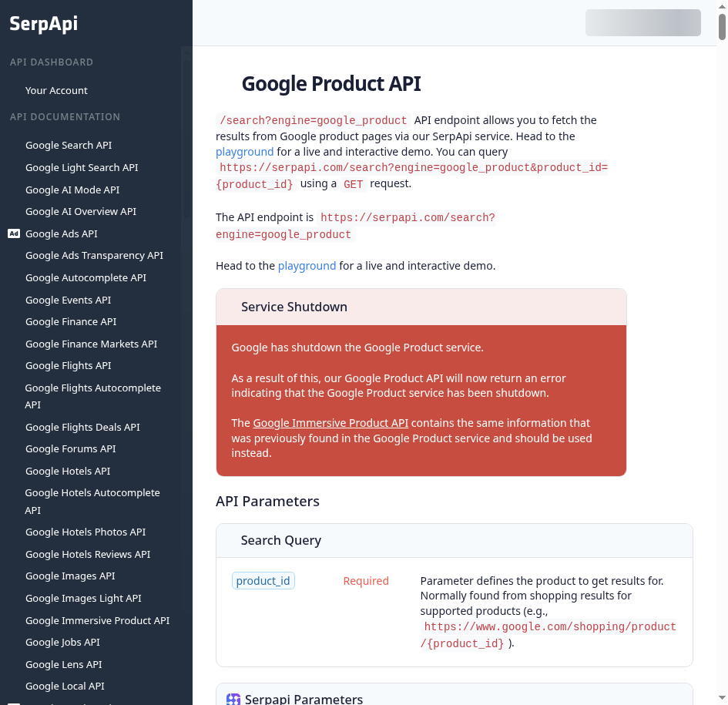Open Google Autocomplete API docs

coord(86,277)
